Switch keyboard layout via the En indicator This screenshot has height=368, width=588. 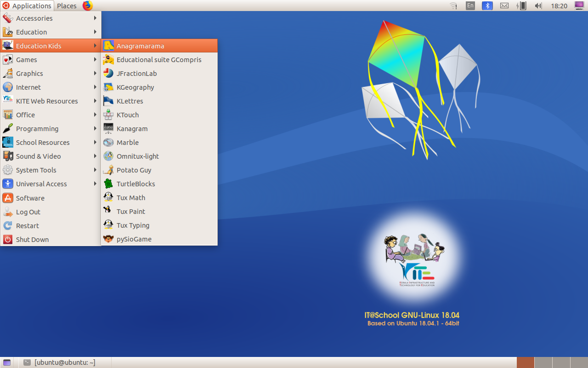point(470,6)
